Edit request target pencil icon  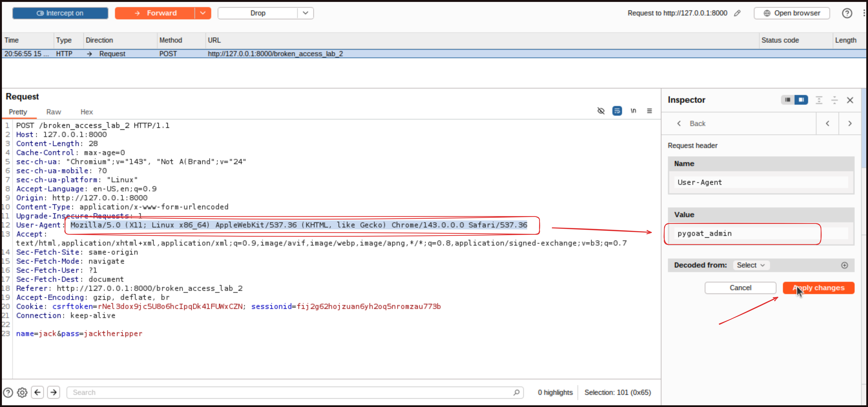(x=737, y=13)
